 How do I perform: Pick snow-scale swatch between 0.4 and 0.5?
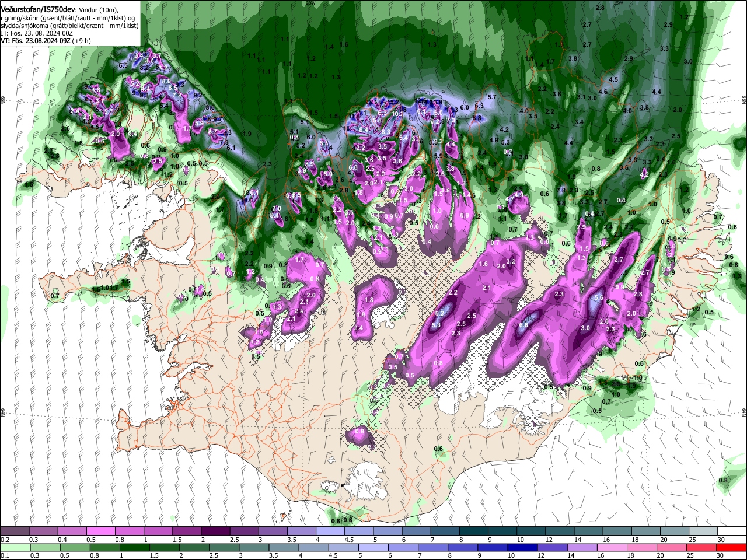(72, 531)
